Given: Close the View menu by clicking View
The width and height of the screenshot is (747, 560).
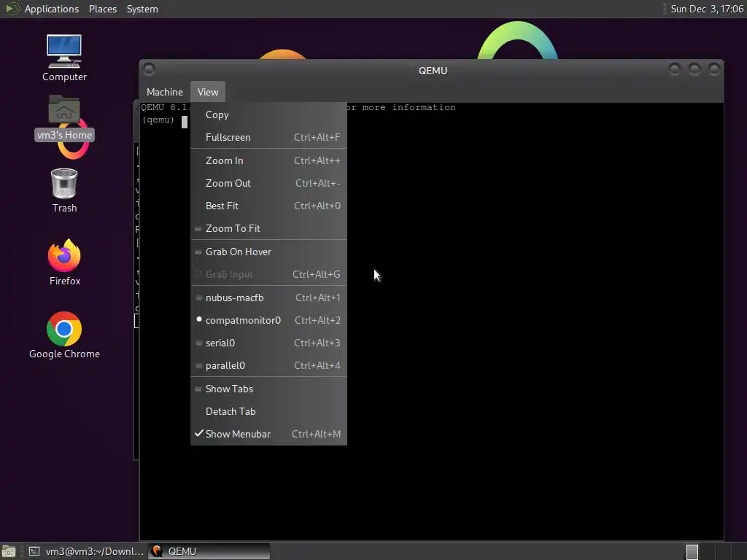Looking at the screenshot, I should click(208, 92).
